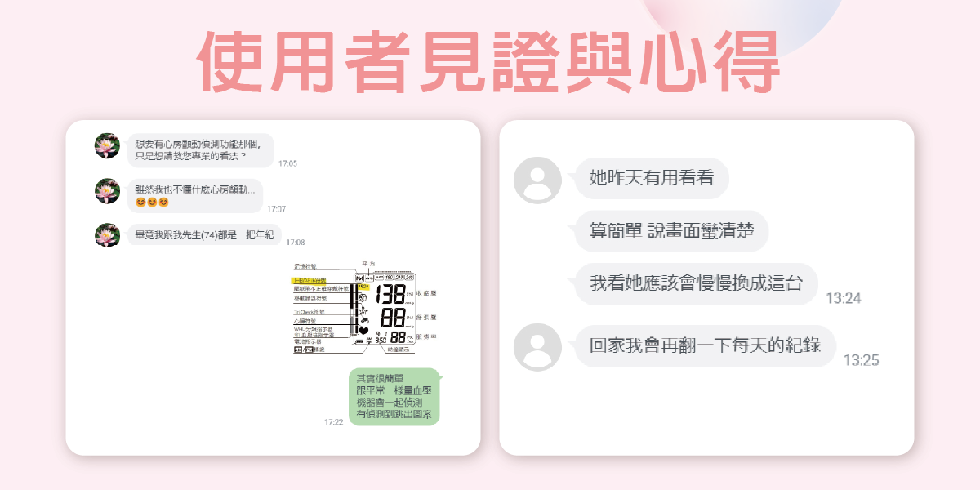Click the message 算簡單 說畫面蠻清楚
Image resolution: width=980 pixels, height=490 pixels.
671,231
